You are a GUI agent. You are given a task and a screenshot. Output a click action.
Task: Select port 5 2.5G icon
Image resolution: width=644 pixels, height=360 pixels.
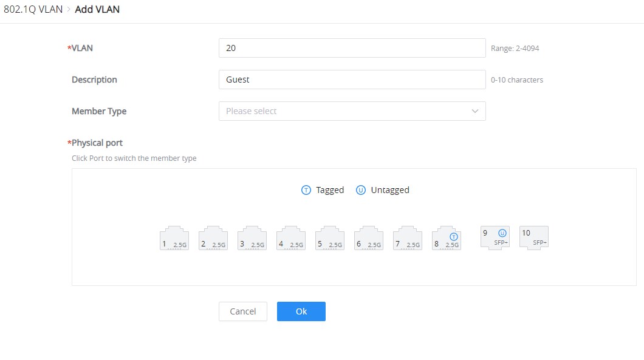click(330, 238)
